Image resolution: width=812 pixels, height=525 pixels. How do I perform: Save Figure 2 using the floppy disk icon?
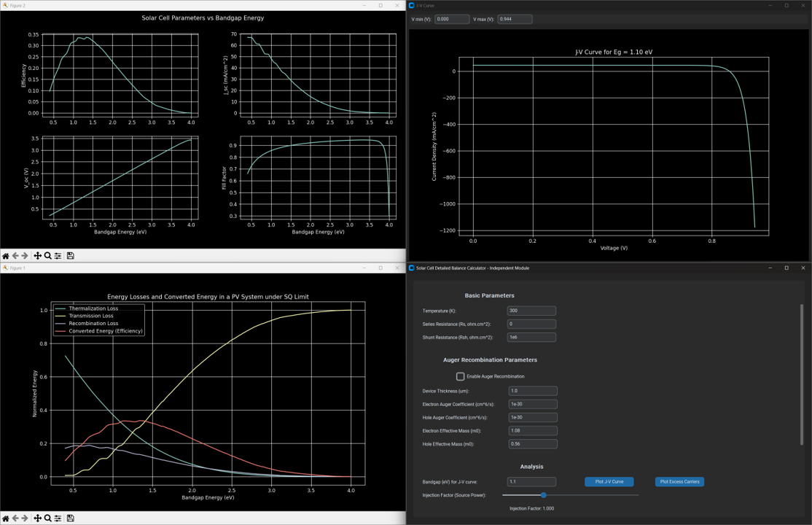point(69,255)
